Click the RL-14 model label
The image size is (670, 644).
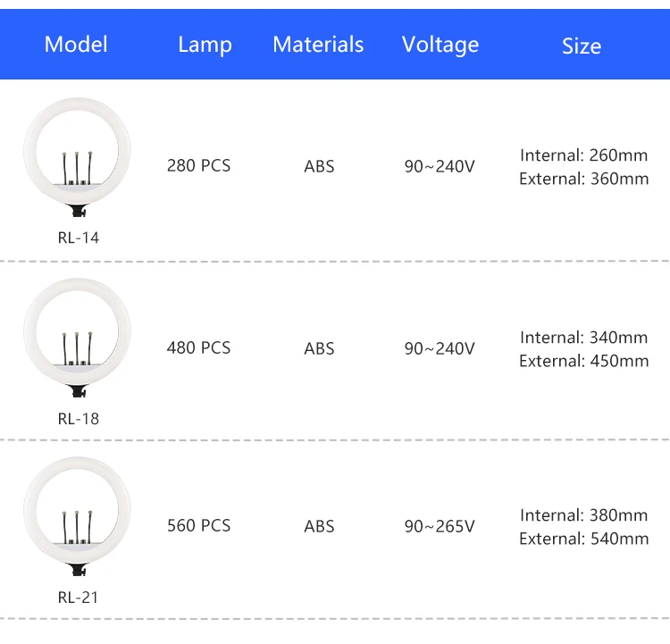click(x=78, y=238)
